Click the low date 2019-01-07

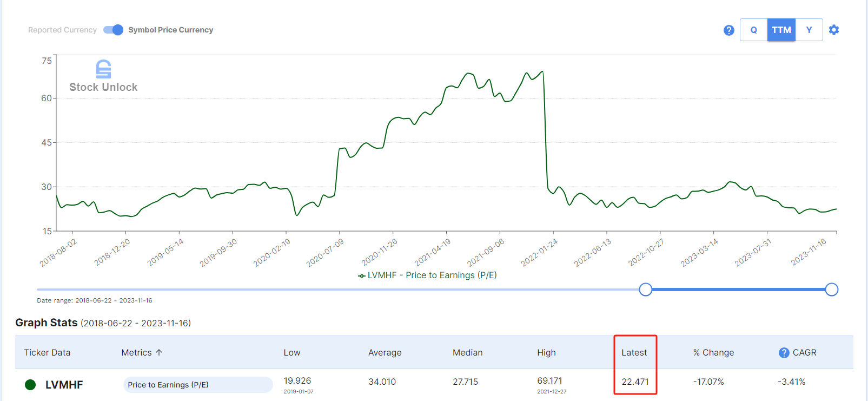coord(299,391)
